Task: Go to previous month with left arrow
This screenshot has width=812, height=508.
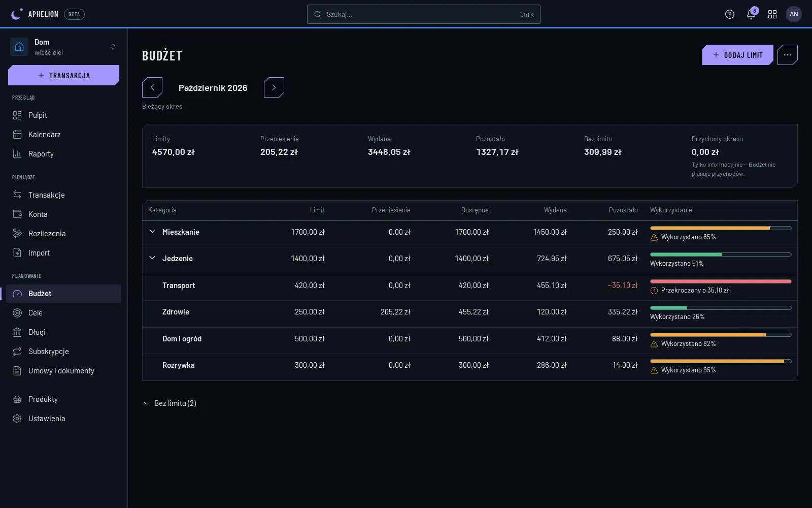Action: click(x=152, y=87)
